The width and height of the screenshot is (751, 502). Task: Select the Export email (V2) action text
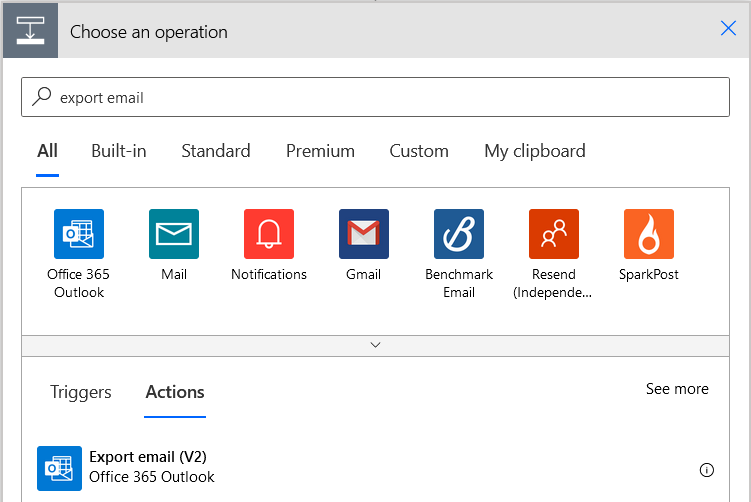[148, 456]
